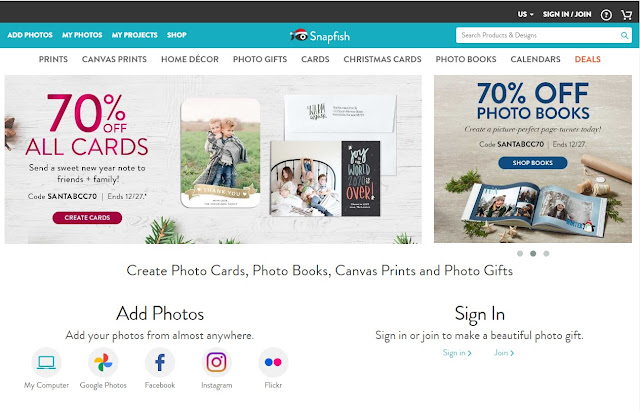Image resolution: width=640 pixels, height=411 pixels.
Task: Select the Facebook photo source icon
Action: [x=160, y=362]
